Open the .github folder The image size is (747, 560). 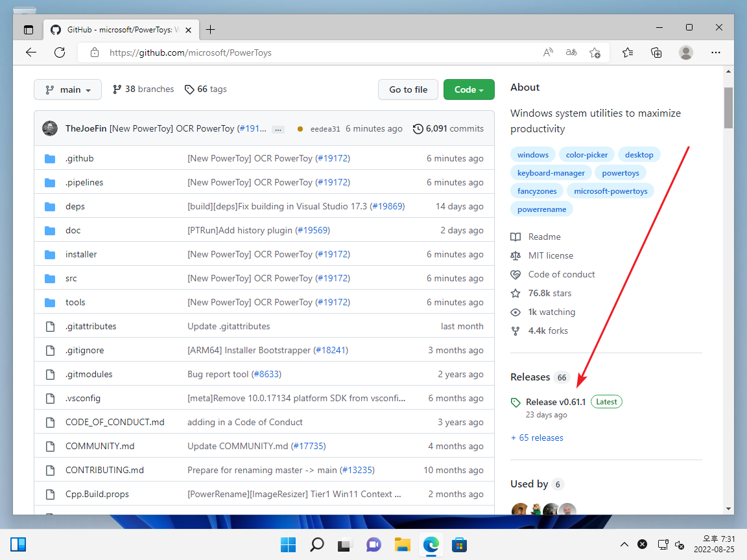[80, 158]
